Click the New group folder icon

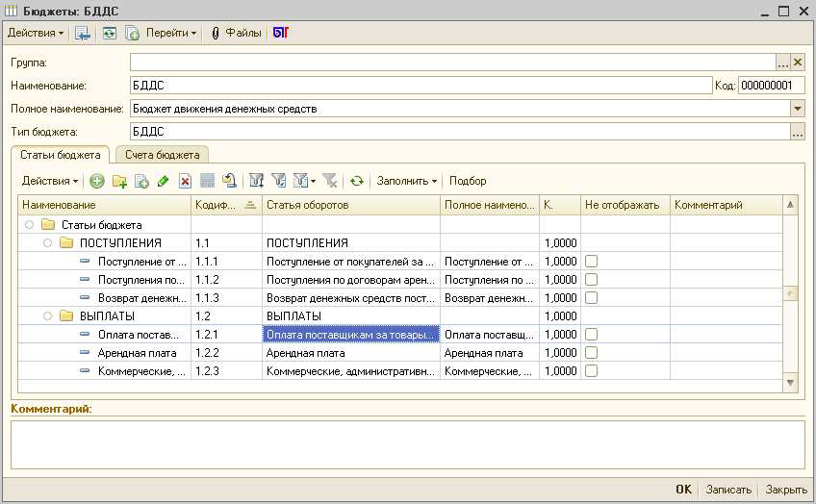tap(119, 181)
